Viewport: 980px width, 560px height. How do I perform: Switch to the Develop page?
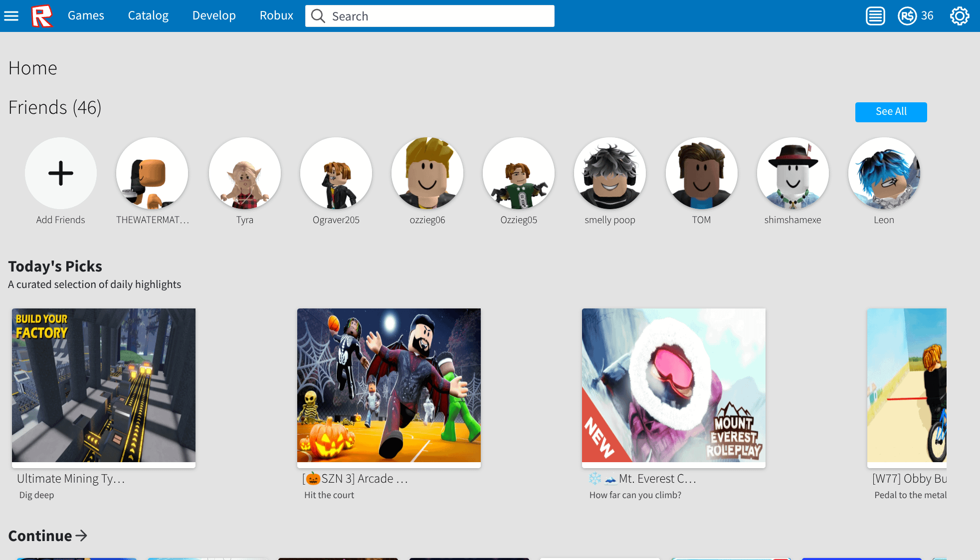(214, 15)
